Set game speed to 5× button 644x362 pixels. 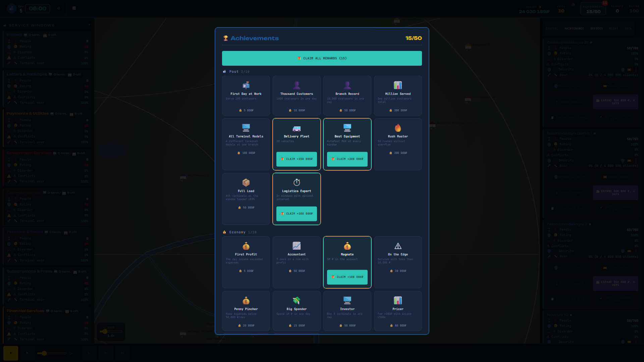pyautogui.click(x=123, y=353)
